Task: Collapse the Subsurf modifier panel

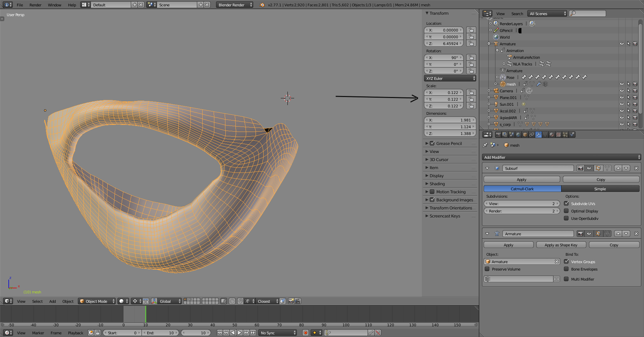Action: click(487, 168)
